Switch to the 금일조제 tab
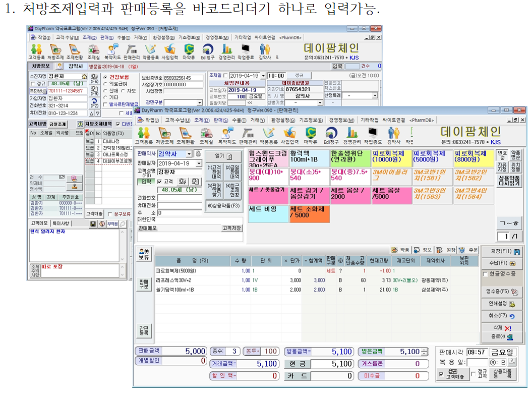The width and height of the screenshot is (532, 393). [x=58, y=124]
